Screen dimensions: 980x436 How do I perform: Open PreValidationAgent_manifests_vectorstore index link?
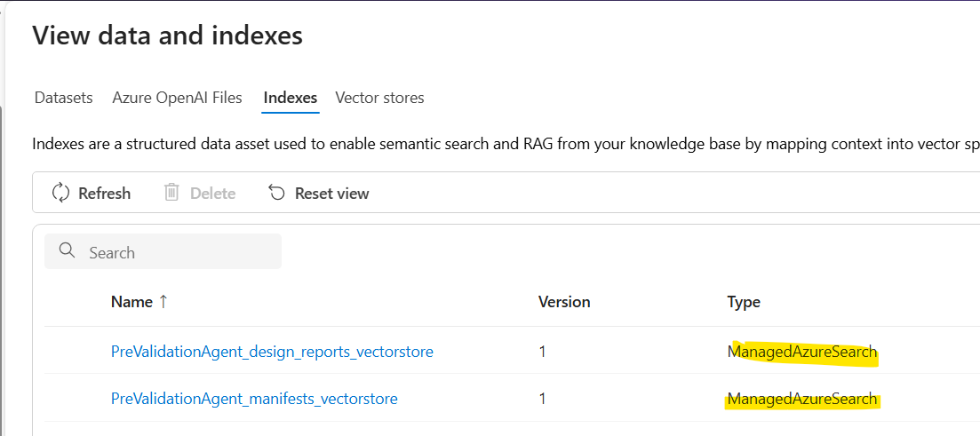tap(254, 399)
